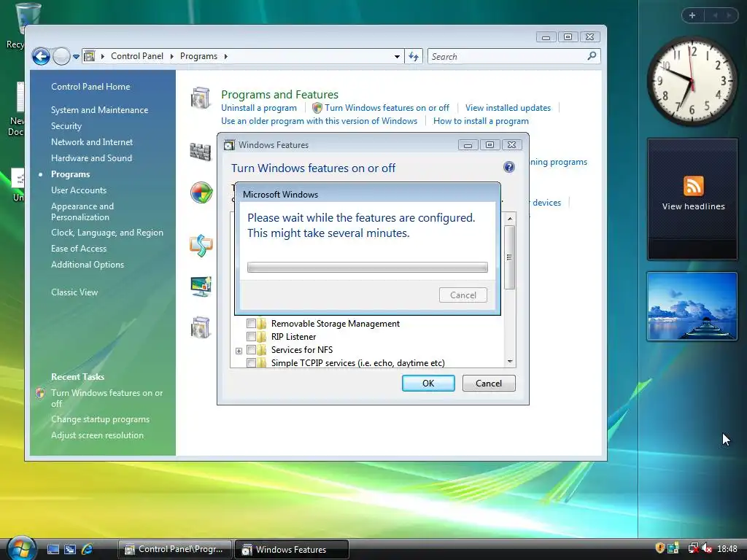
Task: Switch to Windows Features taskbar button
Action: (292, 549)
